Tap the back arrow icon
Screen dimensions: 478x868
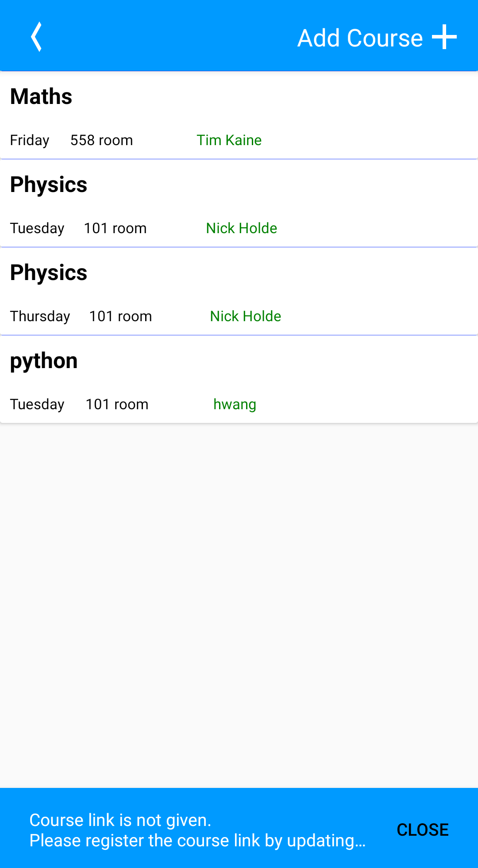tap(36, 37)
